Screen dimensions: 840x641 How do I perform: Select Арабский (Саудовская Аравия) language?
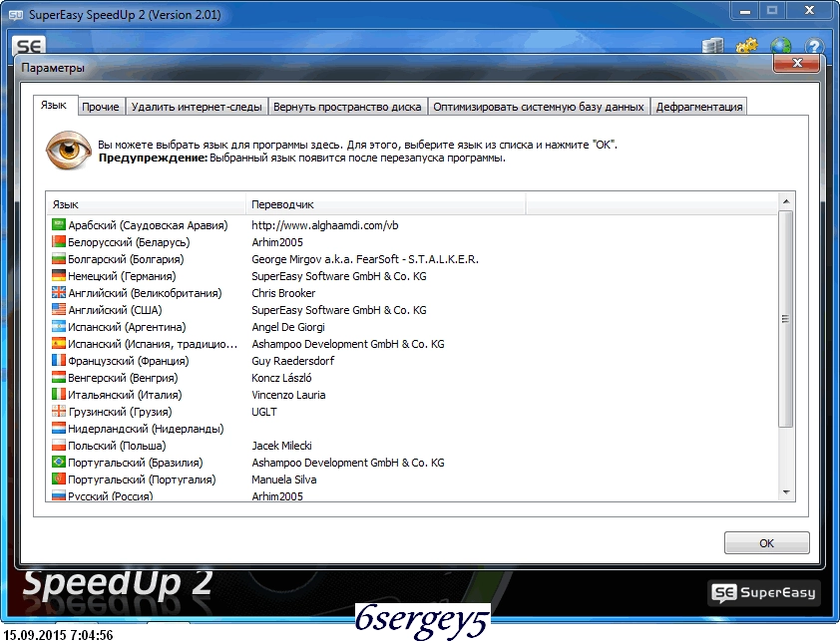tap(148, 225)
